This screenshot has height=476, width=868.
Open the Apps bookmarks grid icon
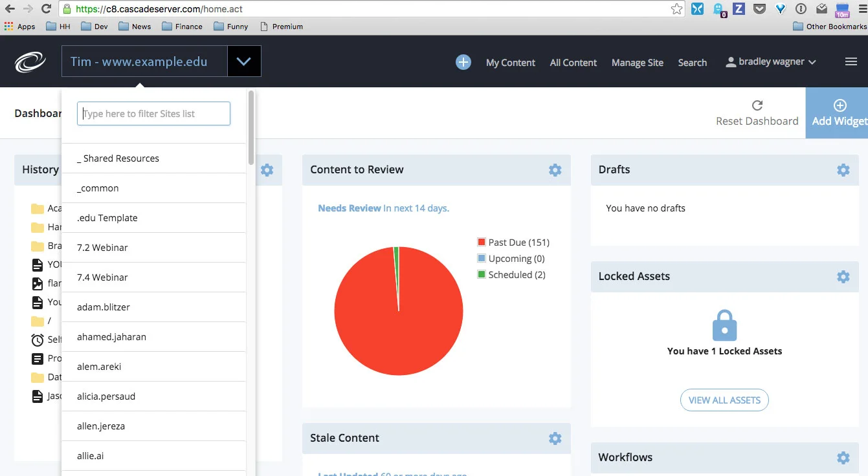coord(8,27)
